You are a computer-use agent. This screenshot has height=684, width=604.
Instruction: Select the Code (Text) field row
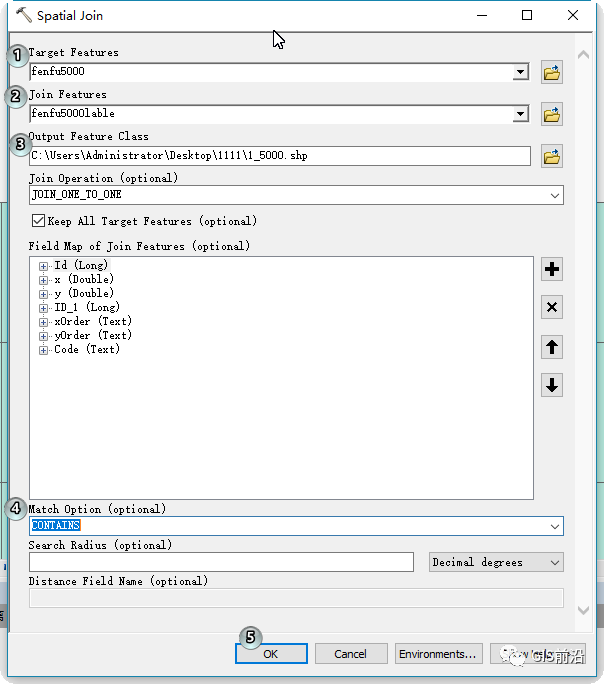(87, 349)
